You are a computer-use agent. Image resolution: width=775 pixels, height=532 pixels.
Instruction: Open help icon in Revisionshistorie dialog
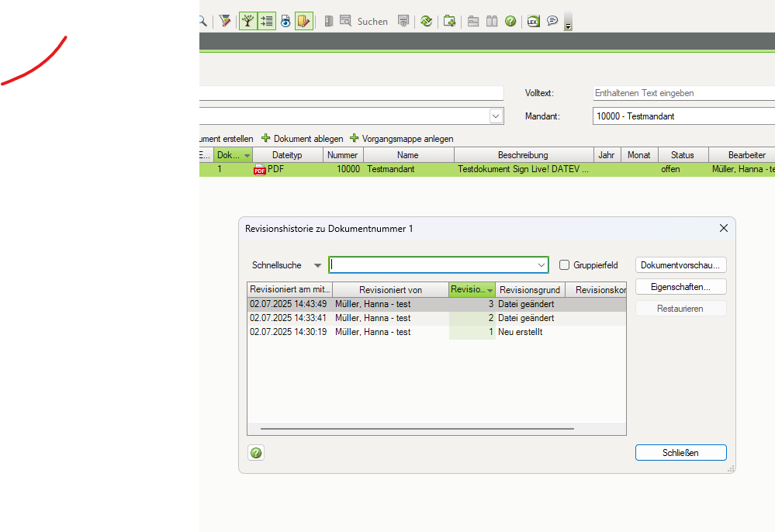pos(256,453)
